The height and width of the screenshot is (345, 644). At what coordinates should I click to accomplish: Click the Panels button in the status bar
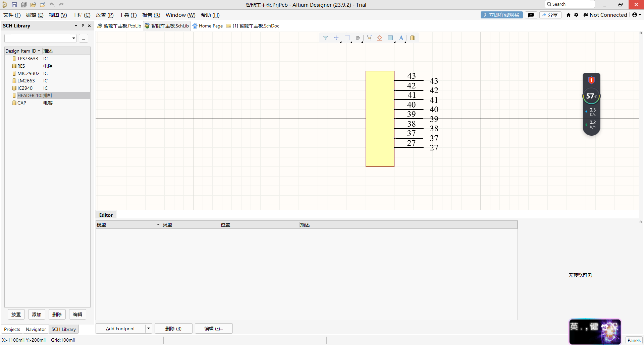click(x=634, y=340)
